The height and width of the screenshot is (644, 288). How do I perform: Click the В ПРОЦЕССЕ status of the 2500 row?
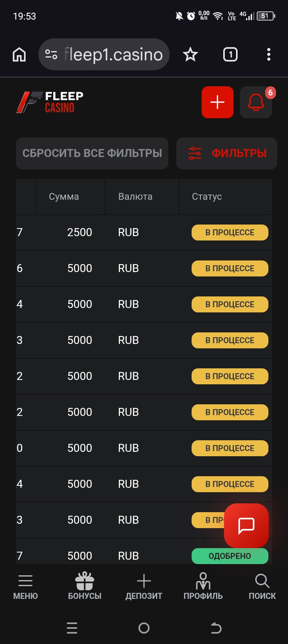pyautogui.click(x=230, y=233)
